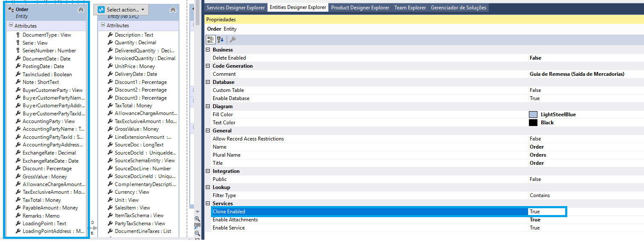The width and height of the screenshot is (644, 241).
Task: Click key icon beside DocumentType attribute
Action: (18, 35)
